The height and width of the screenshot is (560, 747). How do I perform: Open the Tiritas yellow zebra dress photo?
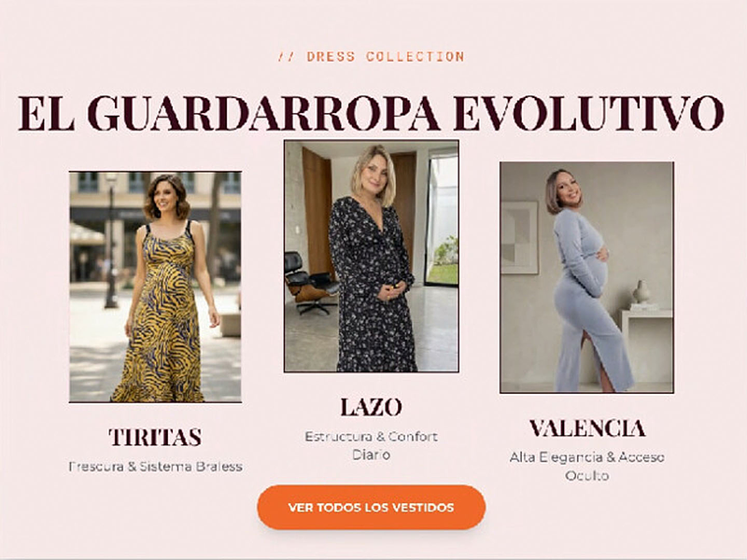[155, 287]
